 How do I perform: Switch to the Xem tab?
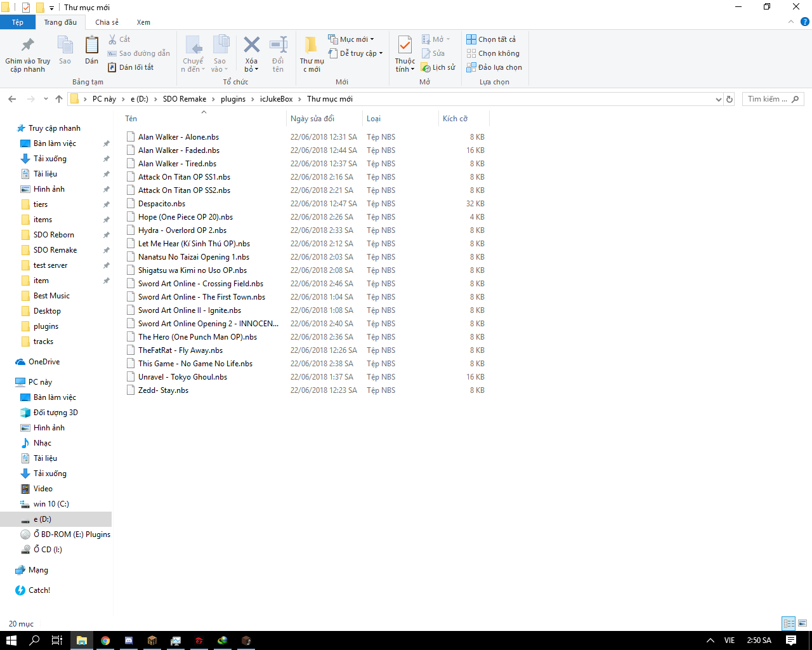(x=143, y=22)
